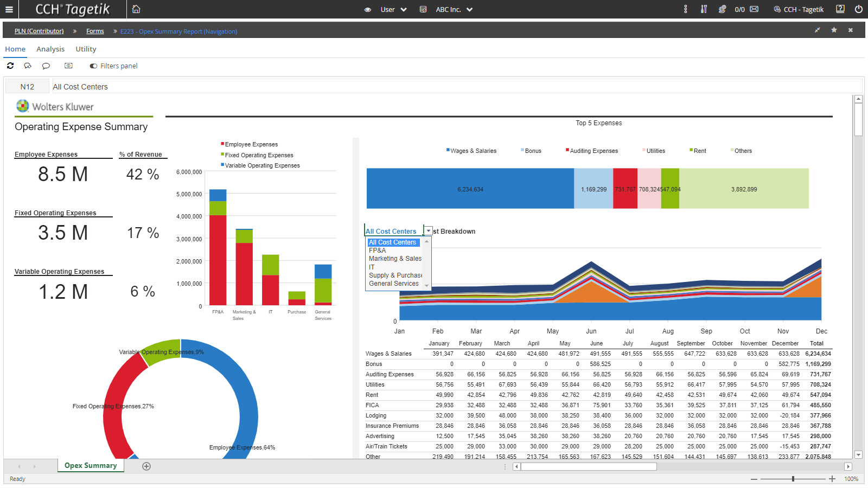Click the PLN (Contributor) breadcrumb link
This screenshot has height=488, width=868.
click(39, 31)
